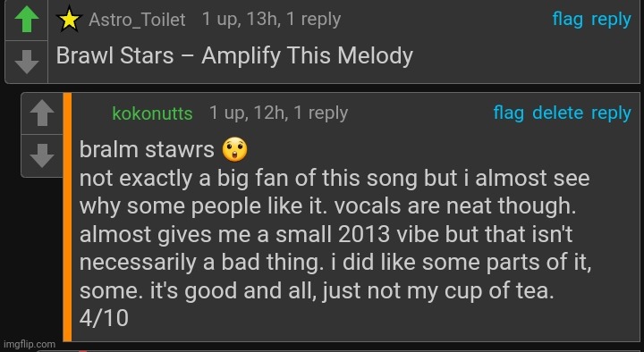Delete the kokonutts comment
The image size is (644, 352).
click(x=558, y=113)
